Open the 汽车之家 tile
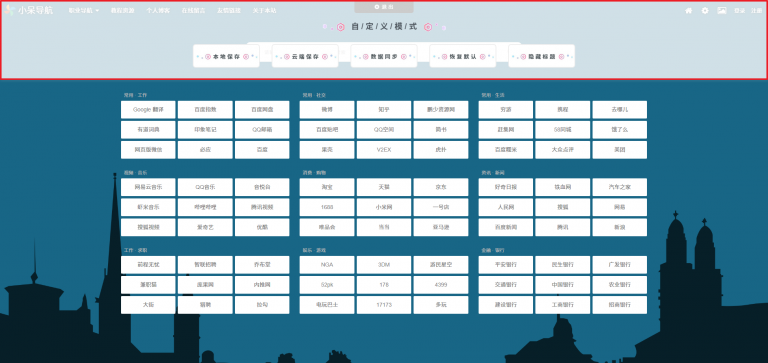Image resolution: width=768 pixels, height=363 pixels. pos(620,187)
